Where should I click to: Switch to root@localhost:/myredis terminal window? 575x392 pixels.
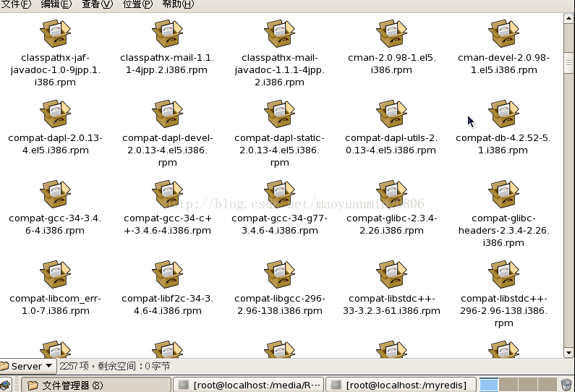[x=401, y=385]
